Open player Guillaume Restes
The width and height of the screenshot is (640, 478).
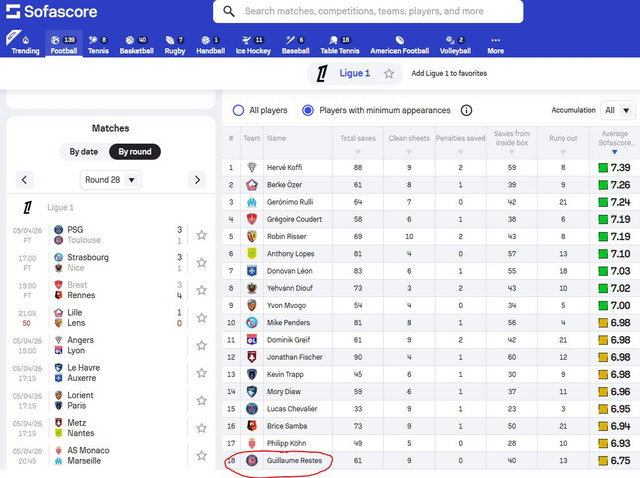pyautogui.click(x=294, y=460)
